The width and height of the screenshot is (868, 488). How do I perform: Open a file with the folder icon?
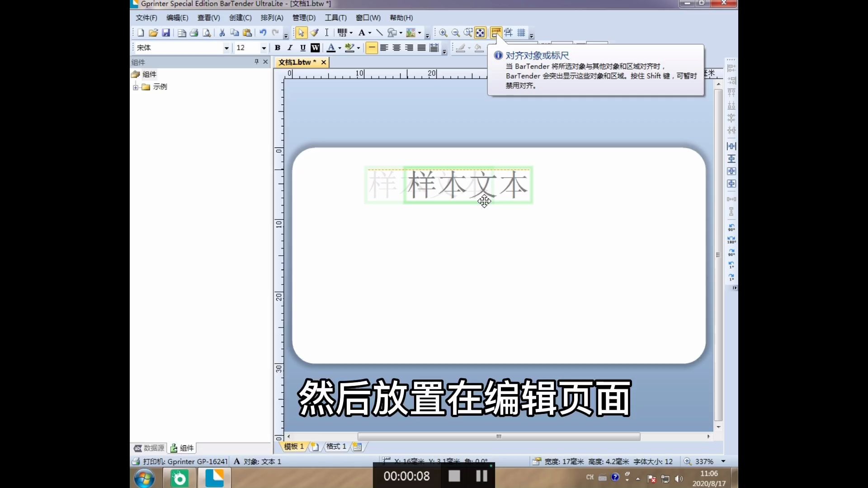pos(153,33)
